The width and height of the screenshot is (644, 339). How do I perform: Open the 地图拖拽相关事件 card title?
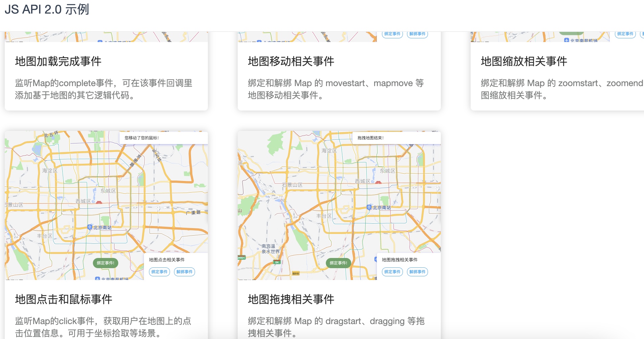(x=291, y=299)
